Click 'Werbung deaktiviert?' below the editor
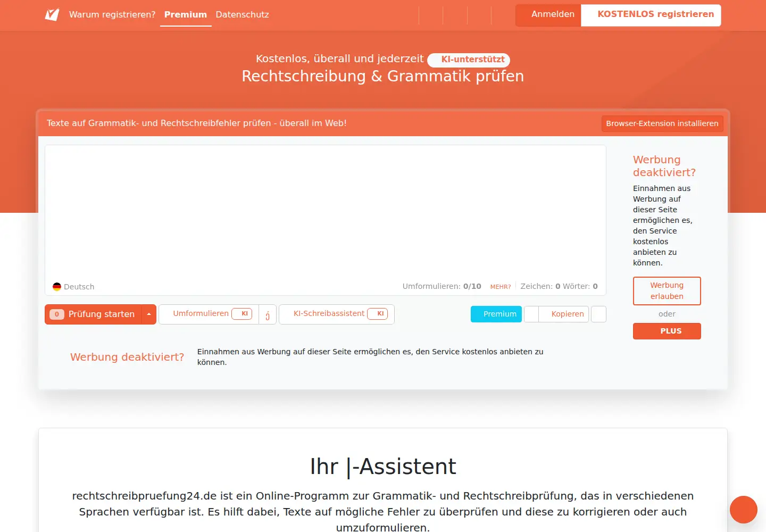Viewport: 766px width, 532px height. click(x=127, y=357)
